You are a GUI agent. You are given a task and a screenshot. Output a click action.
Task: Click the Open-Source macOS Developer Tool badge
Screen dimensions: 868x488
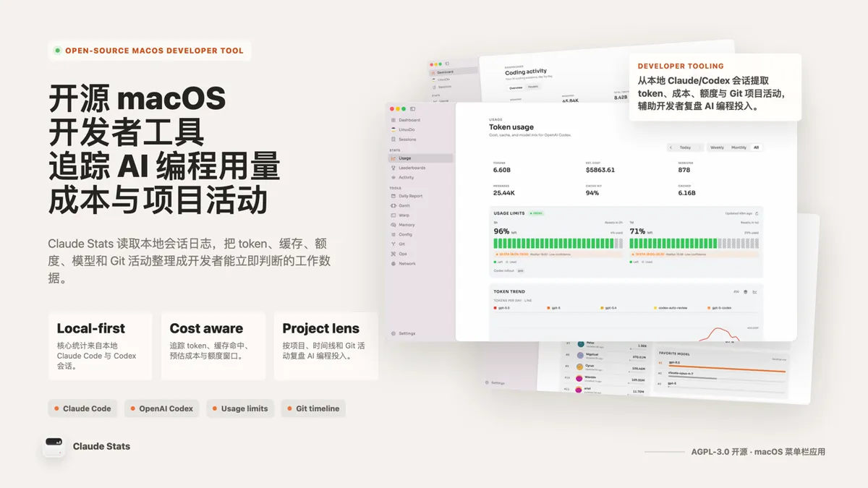150,51
